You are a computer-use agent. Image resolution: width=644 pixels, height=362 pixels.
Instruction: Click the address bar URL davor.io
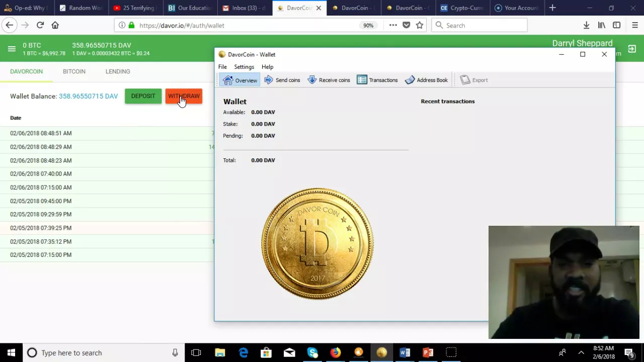pyautogui.click(x=182, y=26)
